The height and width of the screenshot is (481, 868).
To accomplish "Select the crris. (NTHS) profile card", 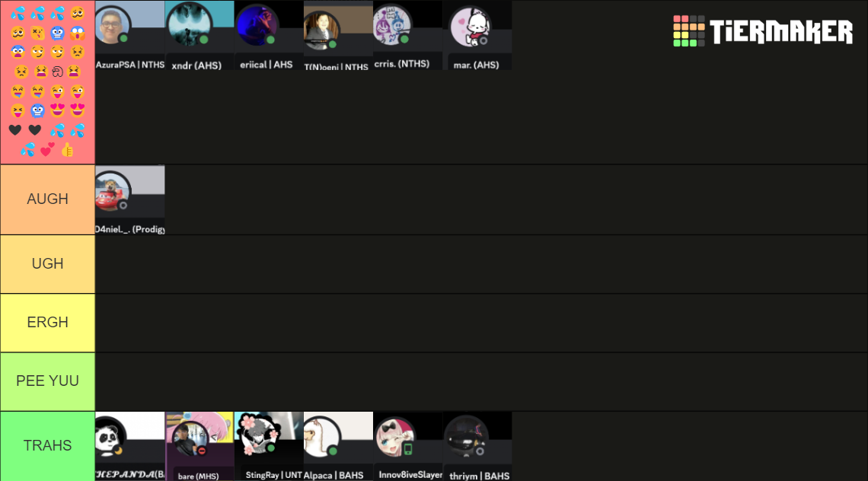I will click(408, 36).
